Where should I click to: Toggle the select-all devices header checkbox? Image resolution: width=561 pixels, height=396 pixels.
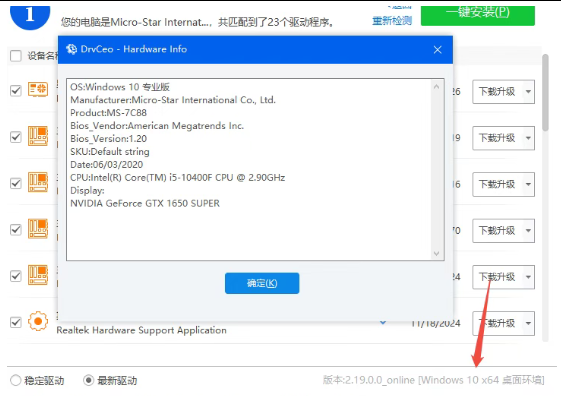[x=16, y=56]
